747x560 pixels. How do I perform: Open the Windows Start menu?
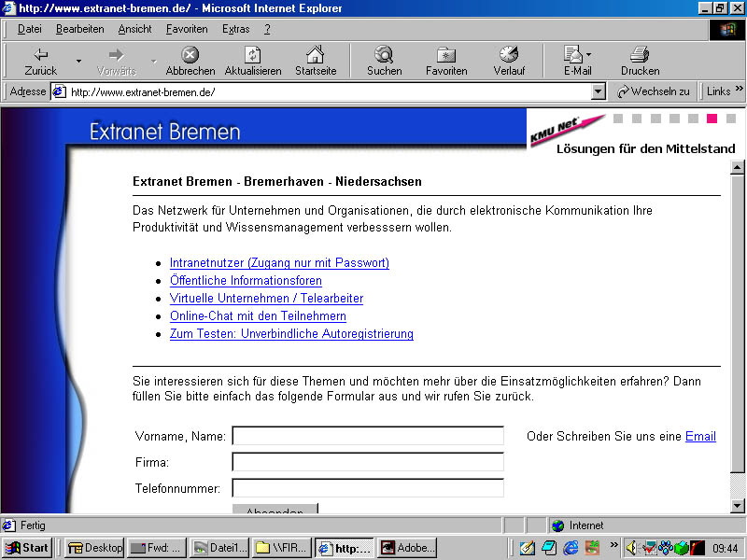(x=27, y=548)
